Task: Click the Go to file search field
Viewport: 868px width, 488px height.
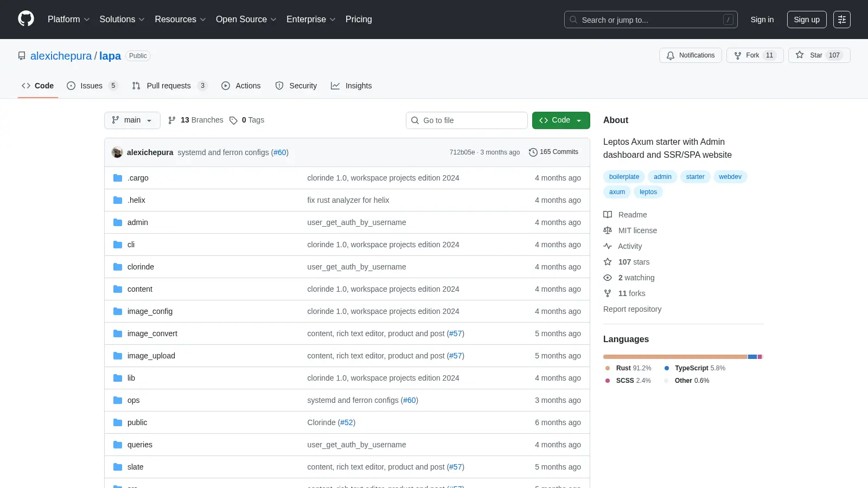Action: click(x=467, y=120)
